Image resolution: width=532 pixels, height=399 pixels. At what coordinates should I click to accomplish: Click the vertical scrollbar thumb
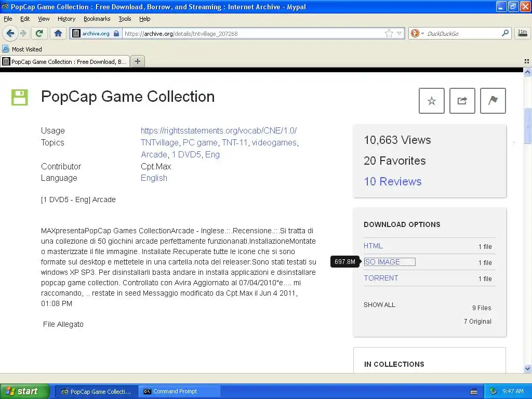click(x=527, y=126)
